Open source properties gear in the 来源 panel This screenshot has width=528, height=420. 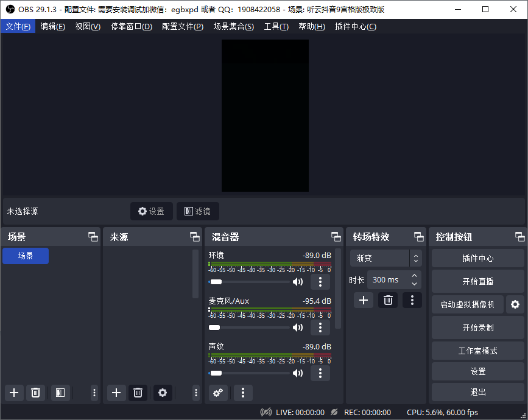point(162,393)
